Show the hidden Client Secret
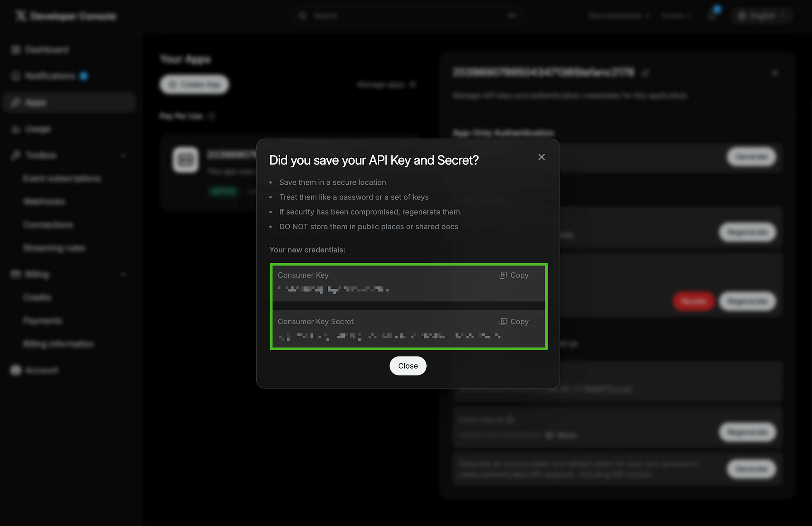The width and height of the screenshot is (812, 526). pyautogui.click(x=561, y=435)
